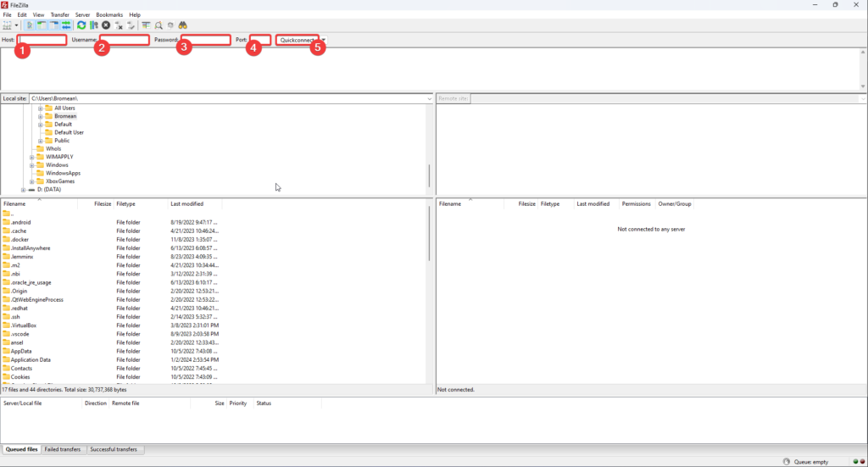Toggle the directory comparison icon
This screenshot has height=467, width=868.
pyautogui.click(x=159, y=25)
